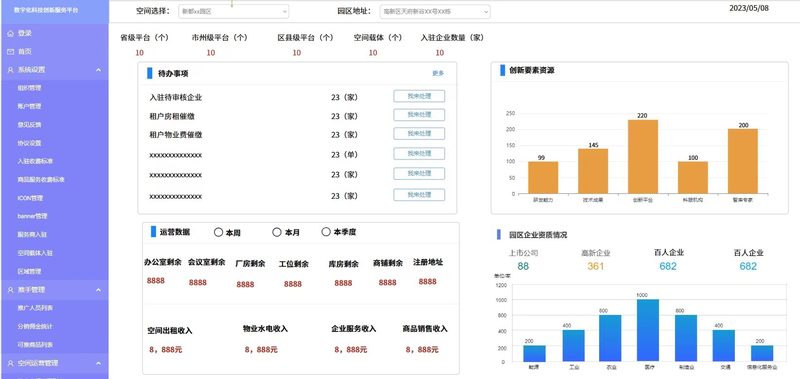Open 账户管理 in the sidebar
Image resolution: width=800 pixels, height=379 pixels.
click(29, 107)
